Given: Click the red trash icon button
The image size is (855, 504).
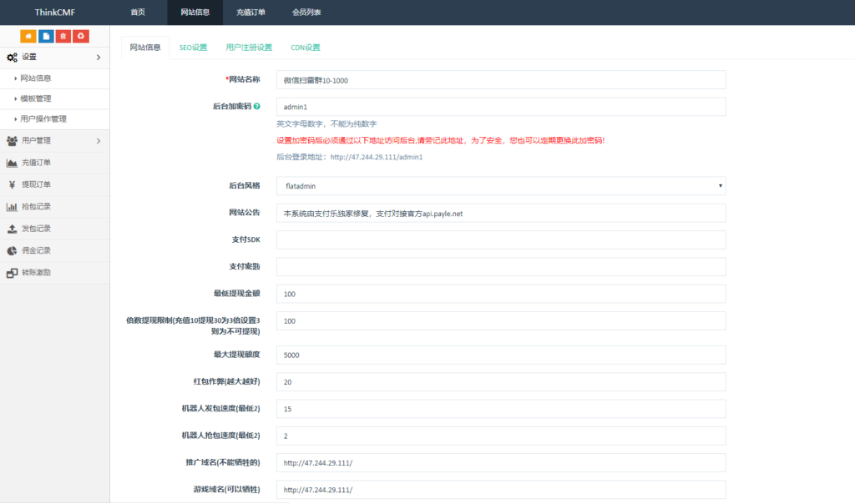Looking at the screenshot, I should click(x=63, y=36).
